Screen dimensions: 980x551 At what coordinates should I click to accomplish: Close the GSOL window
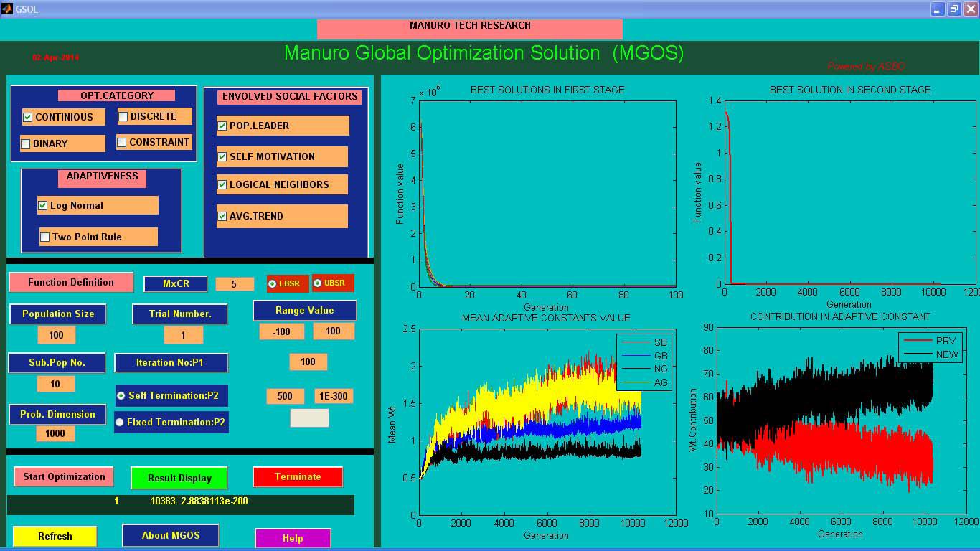[x=971, y=9]
